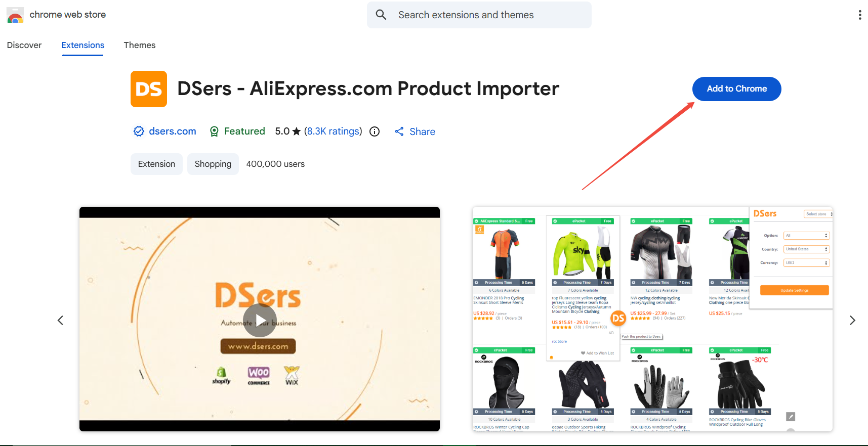Open the Select store dropdown in screenshot
Screen dimensions: 868x446
coord(818,214)
